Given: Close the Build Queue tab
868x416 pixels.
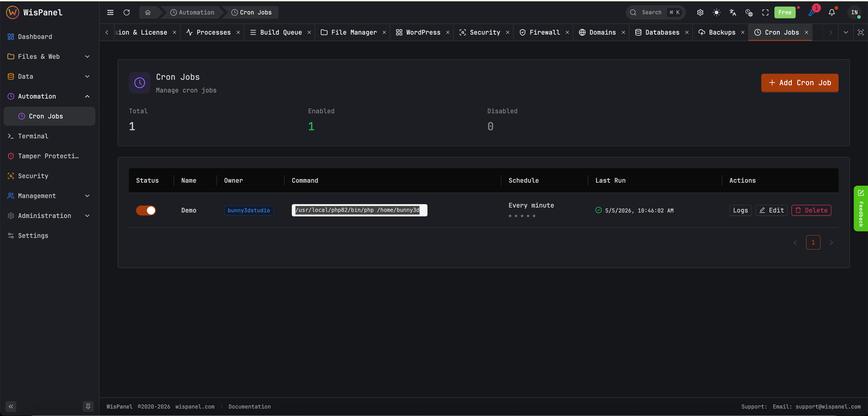Looking at the screenshot, I should pyautogui.click(x=309, y=32).
